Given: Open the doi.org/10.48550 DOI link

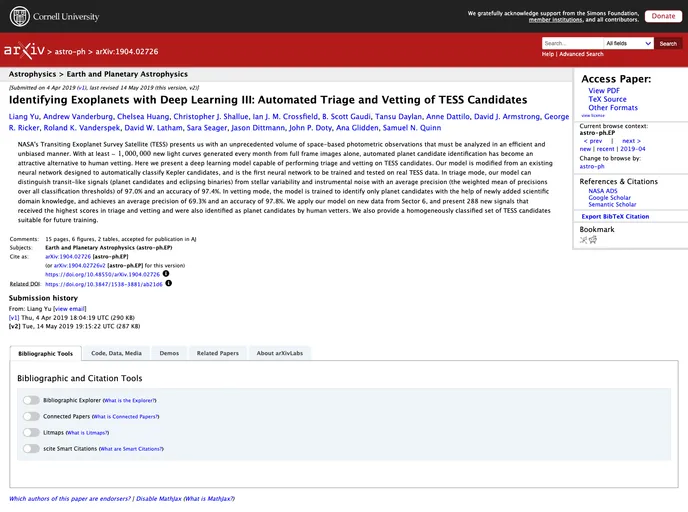Looking at the screenshot, I should 103,274.
